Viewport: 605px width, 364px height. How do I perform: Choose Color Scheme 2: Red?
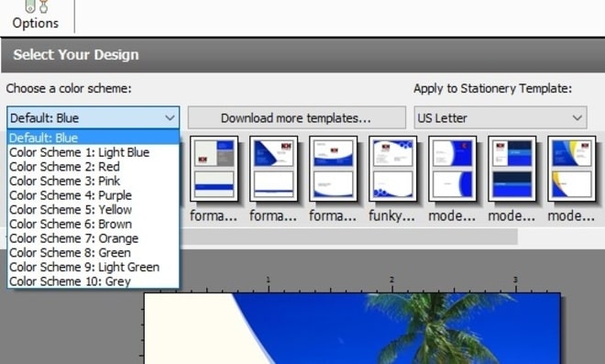click(x=93, y=167)
